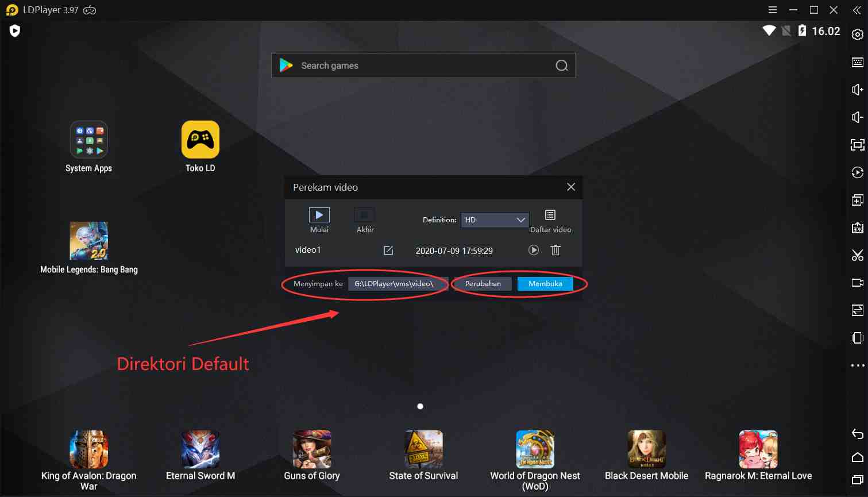Click Android home icon

point(857,457)
